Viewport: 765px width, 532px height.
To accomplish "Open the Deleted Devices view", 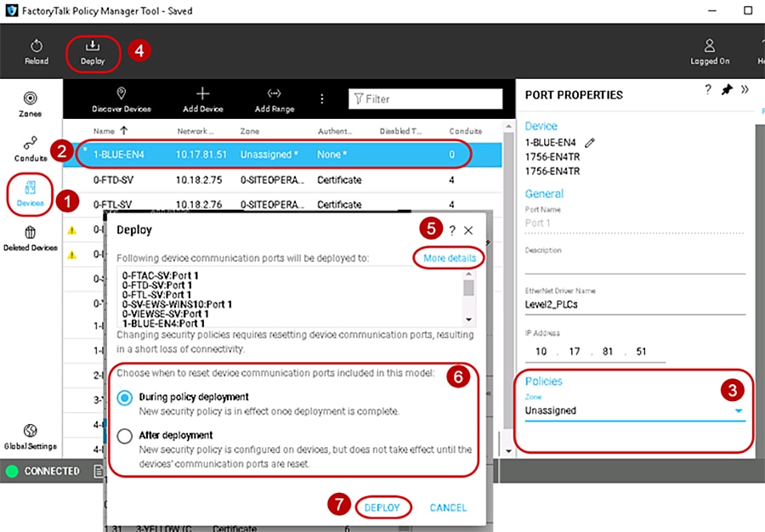I will click(x=31, y=239).
